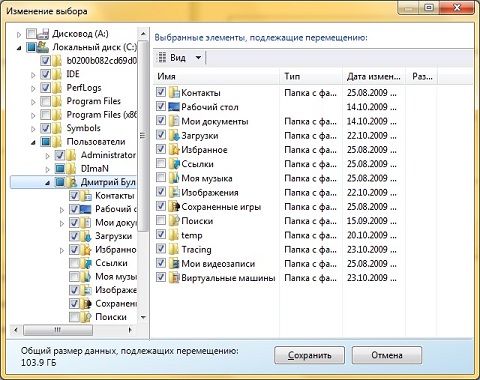Click the user folder icon for Дмитрий Бул

point(72,182)
